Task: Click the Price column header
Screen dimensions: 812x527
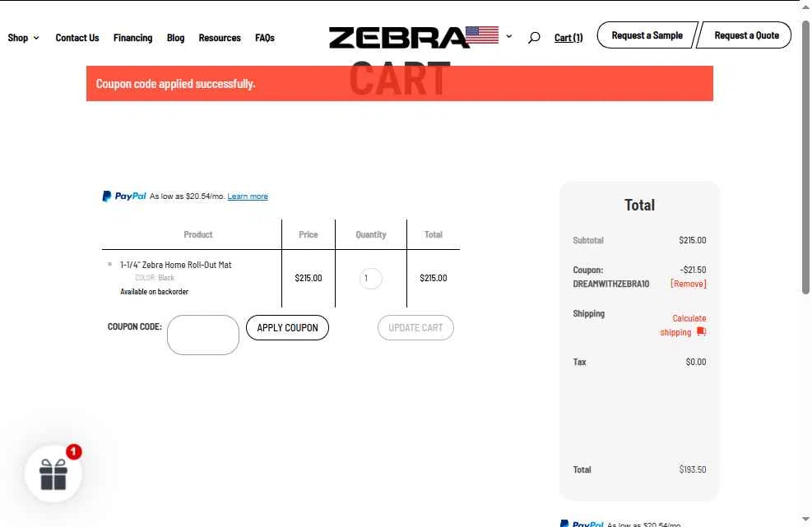Action: (309, 234)
